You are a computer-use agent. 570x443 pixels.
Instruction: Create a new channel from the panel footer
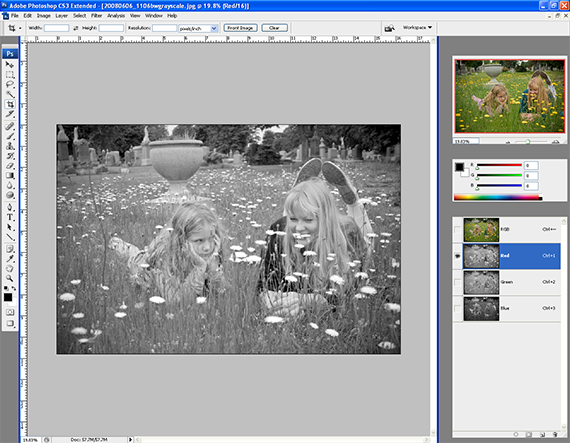pos(542,434)
